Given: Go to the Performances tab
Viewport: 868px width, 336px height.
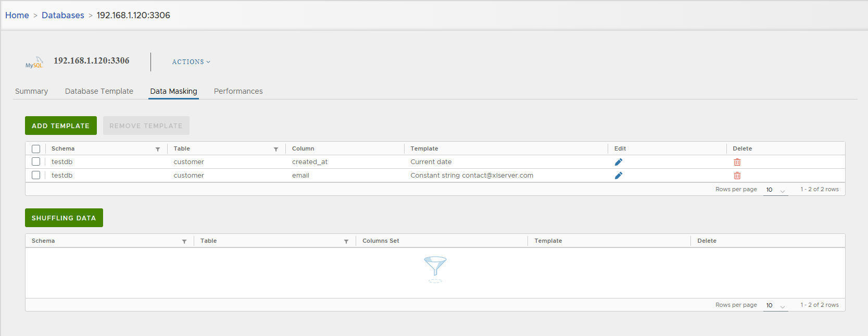Looking at the screenshot, I should [238, 91].
